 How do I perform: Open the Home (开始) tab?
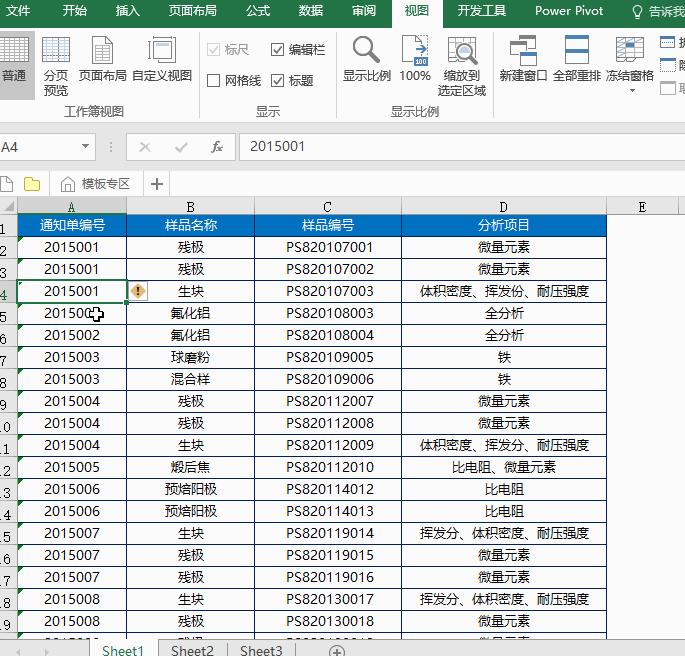coord(74,11)
